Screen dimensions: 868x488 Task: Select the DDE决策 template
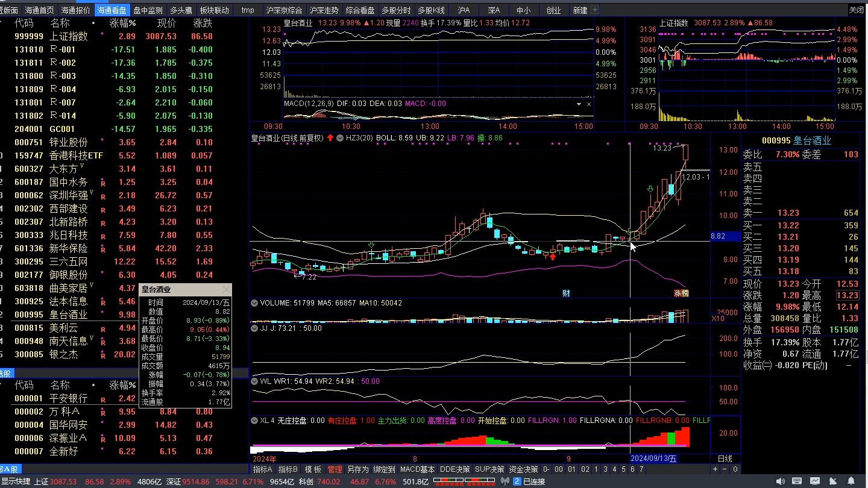click(x=454, y=469)
